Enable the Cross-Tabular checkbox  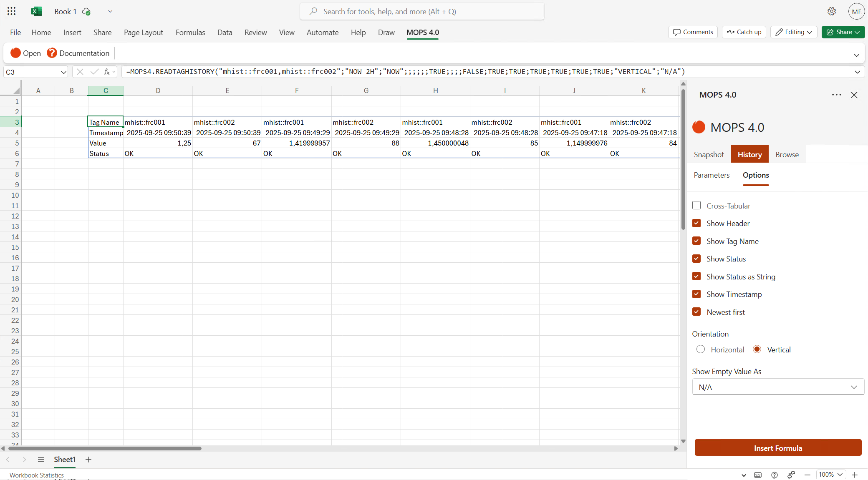point(696,205)
